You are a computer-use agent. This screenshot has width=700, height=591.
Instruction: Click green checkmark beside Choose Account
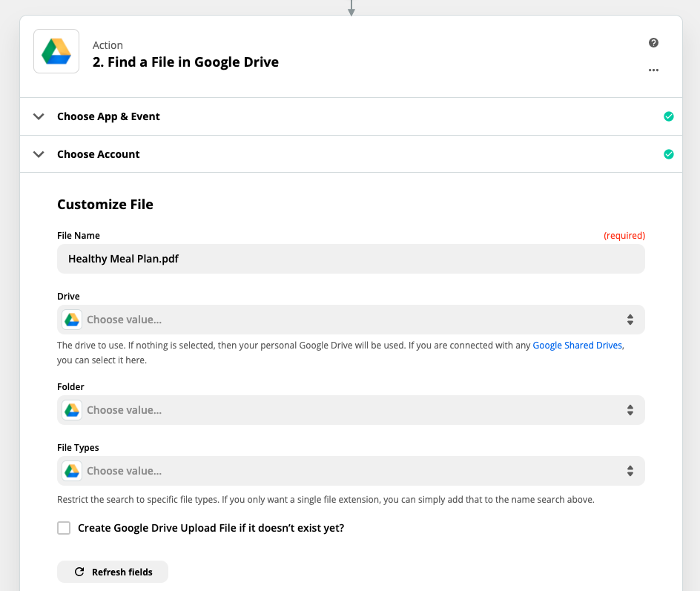click(668, 154)
